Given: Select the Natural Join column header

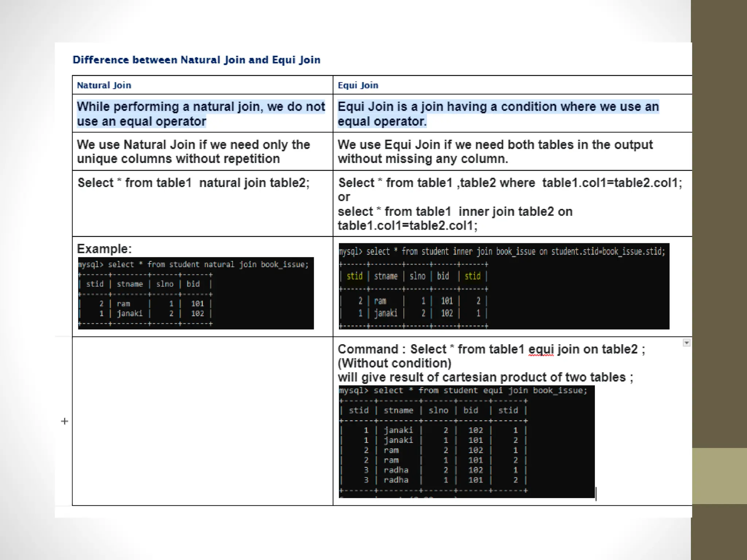Looking at the screenshot, I should click(x=104, y=85).
